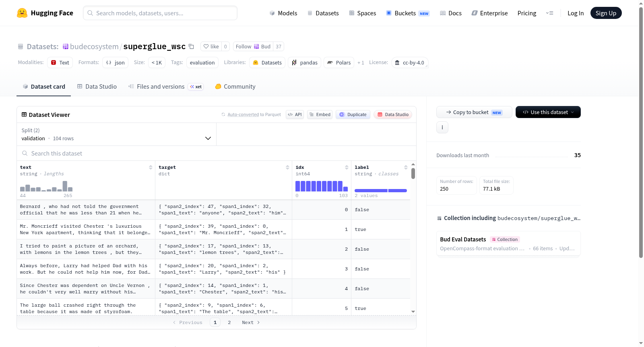View the Pricing page
644x347 pixels.
(x=527, y=13)
